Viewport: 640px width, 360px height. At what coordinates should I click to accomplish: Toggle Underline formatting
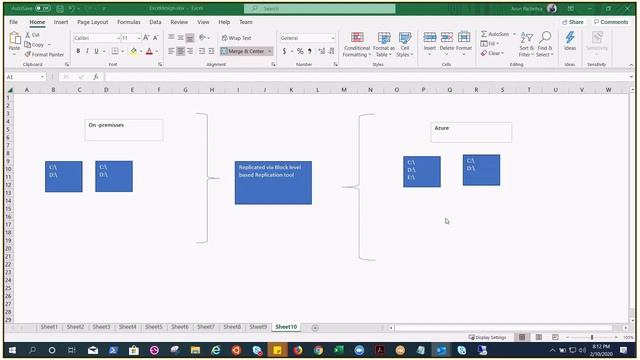[x=96, y=51]
